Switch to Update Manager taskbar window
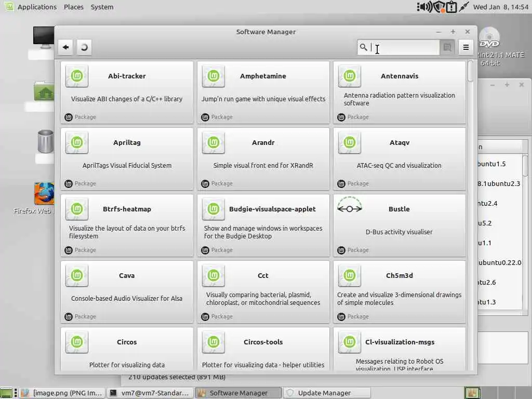This screenshot has height=399, width=532. point(327,393)
